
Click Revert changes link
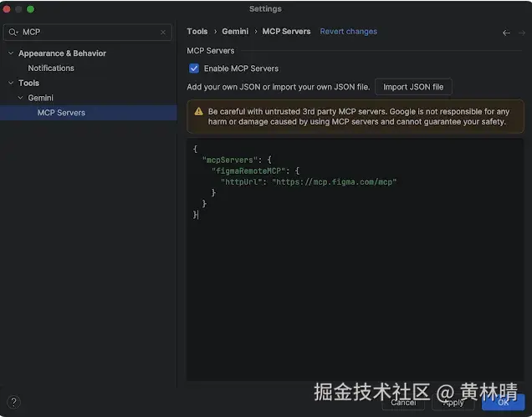[x=349, y=32]
